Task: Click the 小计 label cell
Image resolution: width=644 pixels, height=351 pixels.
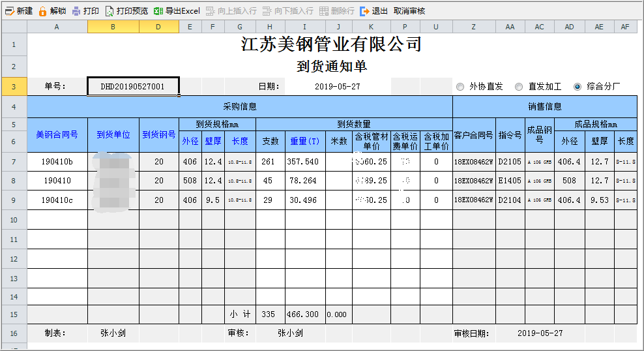Action: click(x=240, y=314)
